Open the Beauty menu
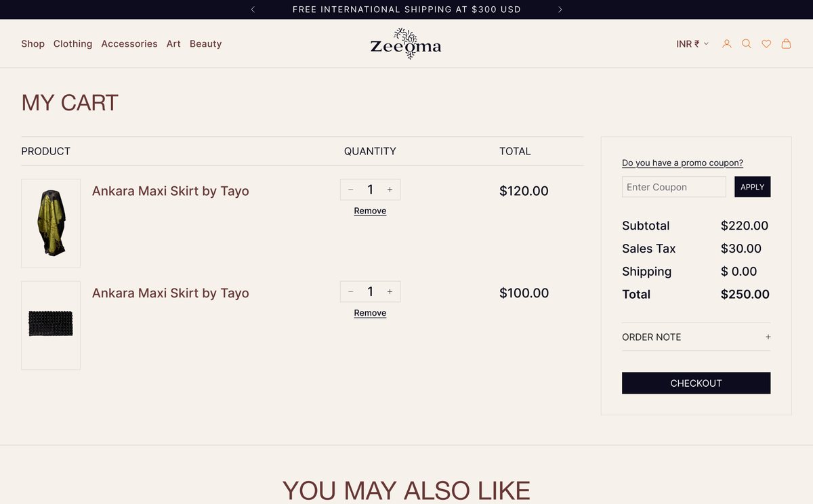 pyautogui.click(x=205, y=43)
